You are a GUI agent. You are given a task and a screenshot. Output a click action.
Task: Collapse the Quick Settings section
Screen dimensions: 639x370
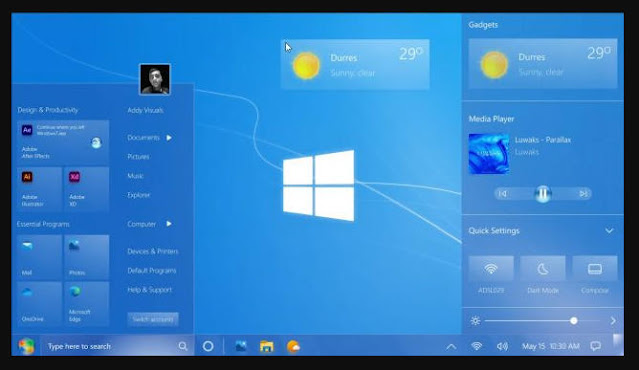609,231
